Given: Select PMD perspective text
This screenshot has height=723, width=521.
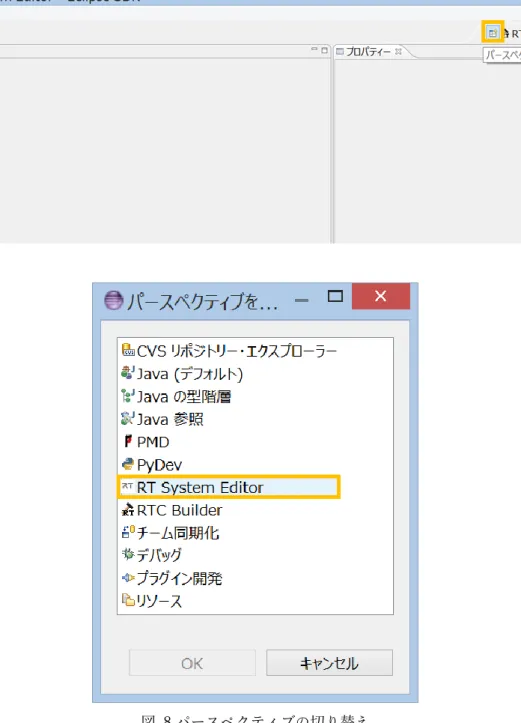Looking at the screenshot, I should click(x=153, y=442).
